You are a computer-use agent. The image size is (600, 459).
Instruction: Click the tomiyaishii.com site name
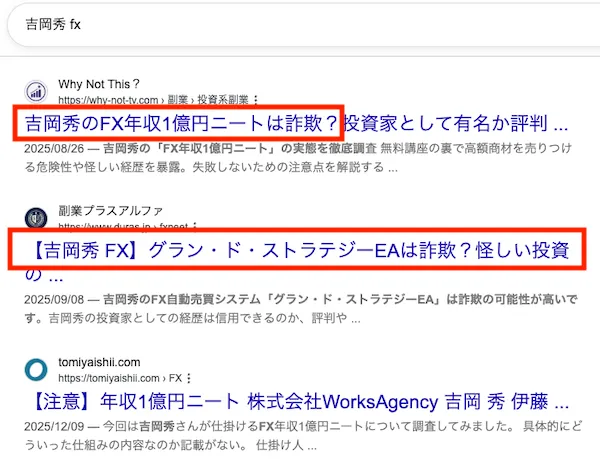coord(99,362)
